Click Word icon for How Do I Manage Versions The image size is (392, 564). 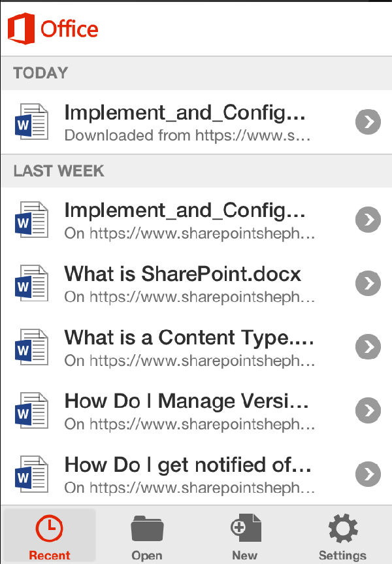(x=31, y=410)
